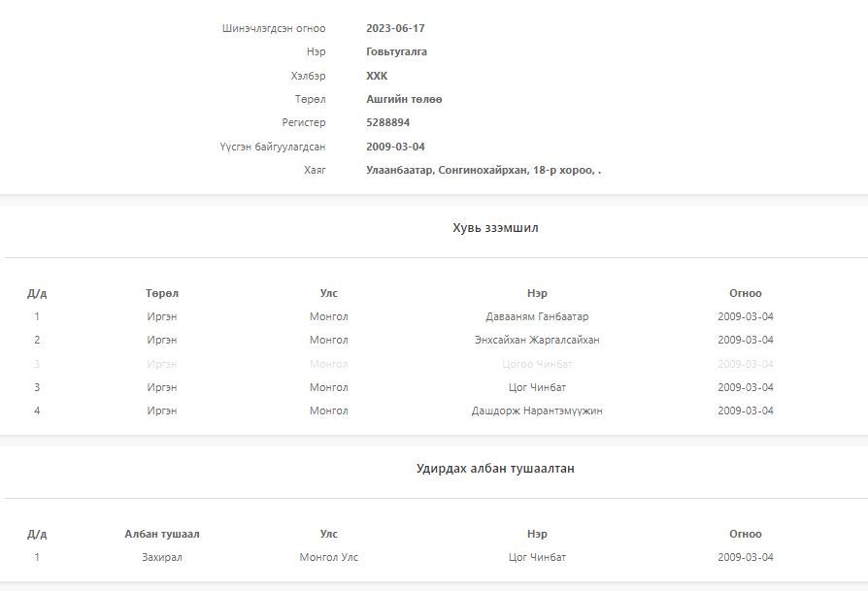The width and height of the screenshot is (868, 591).
Task: Click the updated date 2023-06-17
Action: [395, 29]
